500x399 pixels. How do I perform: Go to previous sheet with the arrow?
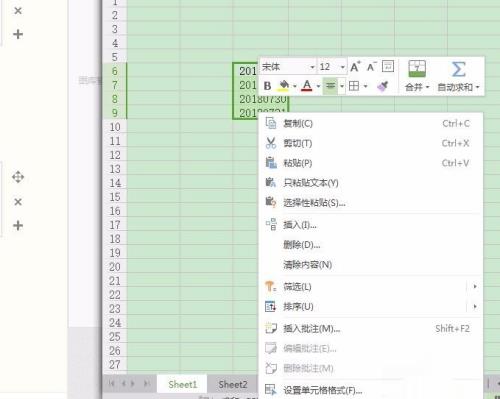(124, 383)
